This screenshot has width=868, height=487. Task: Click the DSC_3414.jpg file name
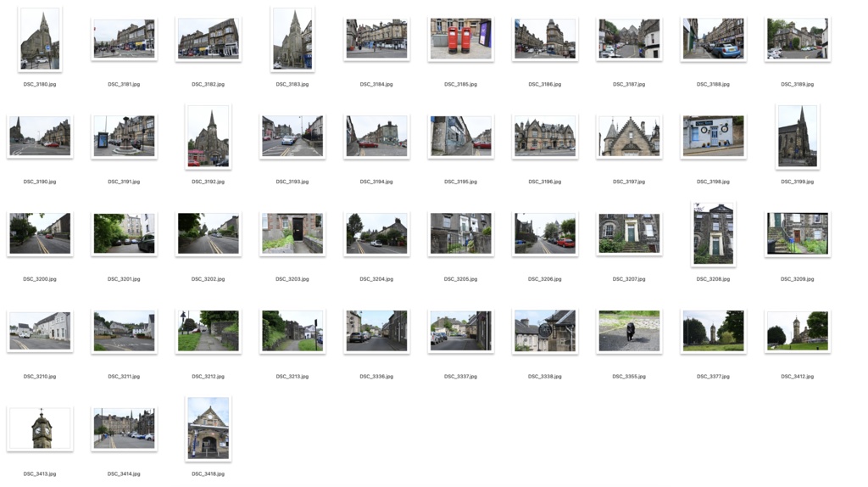point(124,474)
